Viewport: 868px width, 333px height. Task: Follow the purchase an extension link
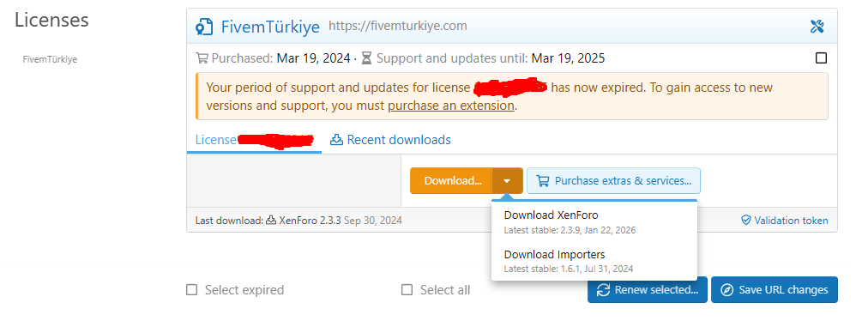pyautogui.click(x=450, y=106)
